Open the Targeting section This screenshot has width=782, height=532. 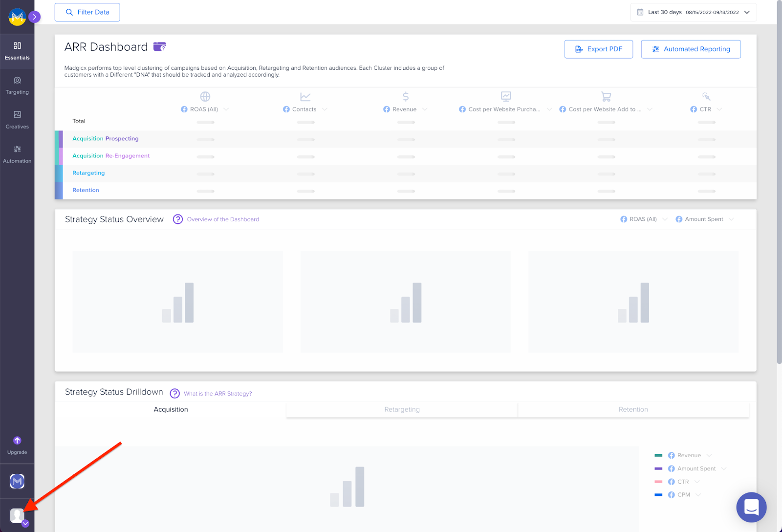pyautogui.click(x=17, y=86)
